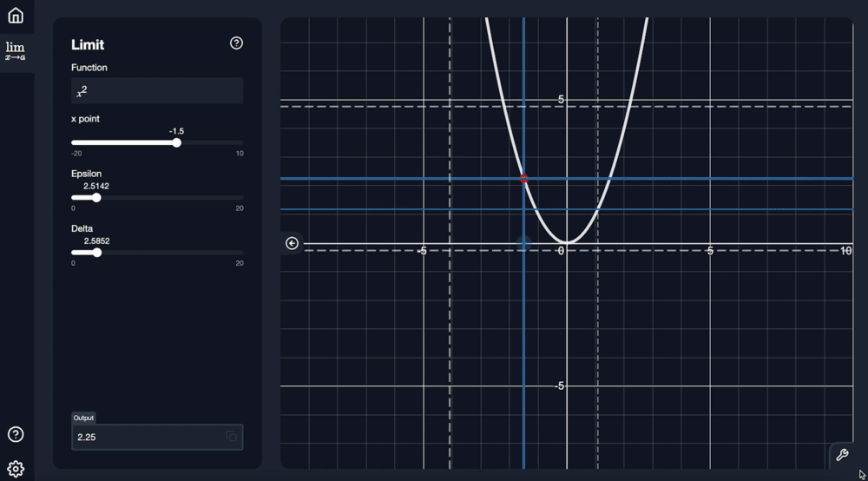Open the Limit tool in sidebar
Image resolution: width=868 pixels, height=481 pixels.
(x=16, y=51)
